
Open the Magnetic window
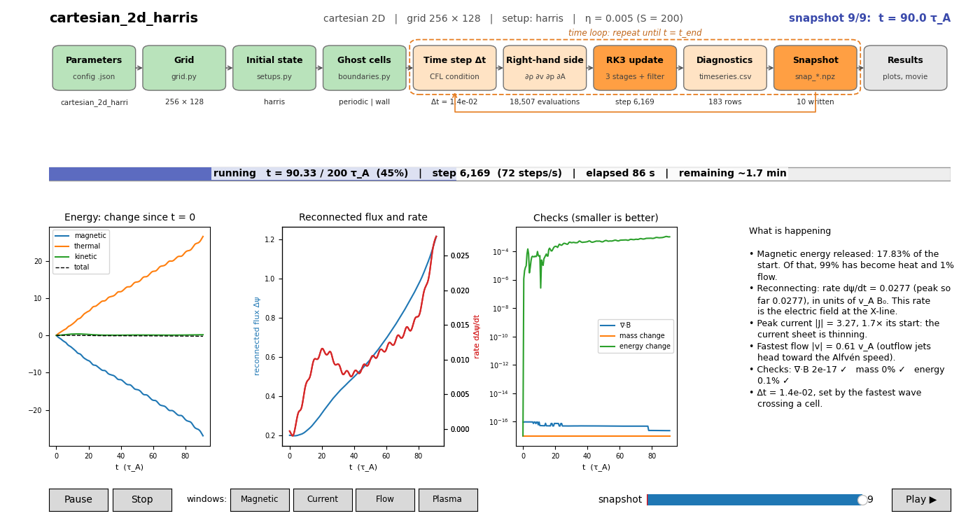[260, 500]
